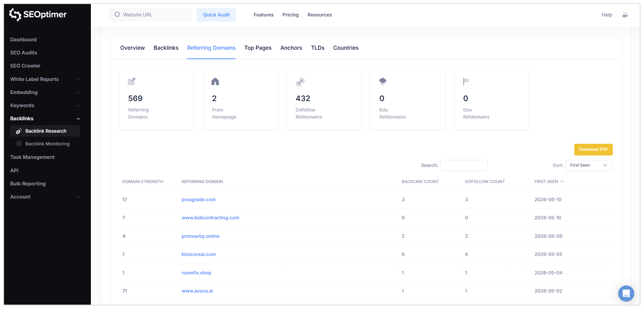This screenshot has height=309, width=644.
Task: Open the www.bidicontracting.com link
Action: tap(210, 218)
